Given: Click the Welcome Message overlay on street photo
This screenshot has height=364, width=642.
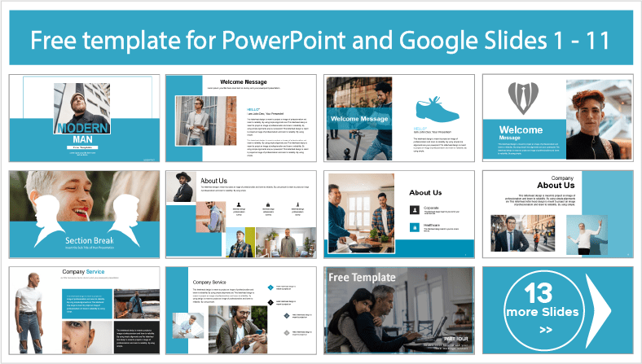Looking at the screenshot, I should tap(359, 119).
